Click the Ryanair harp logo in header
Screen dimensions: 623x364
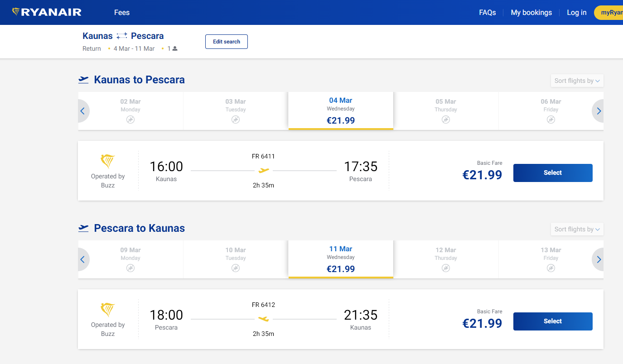pos(16,12)
